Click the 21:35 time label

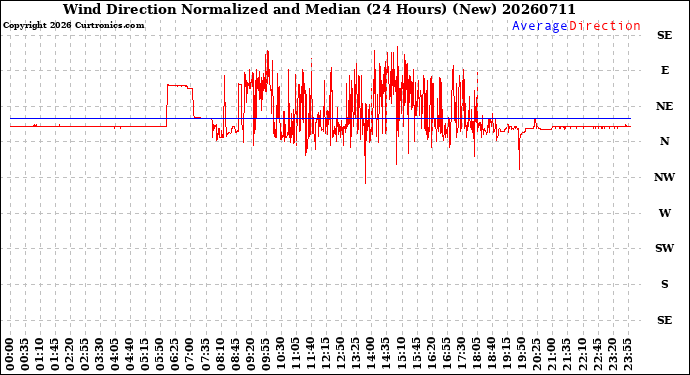coord(566,354)
